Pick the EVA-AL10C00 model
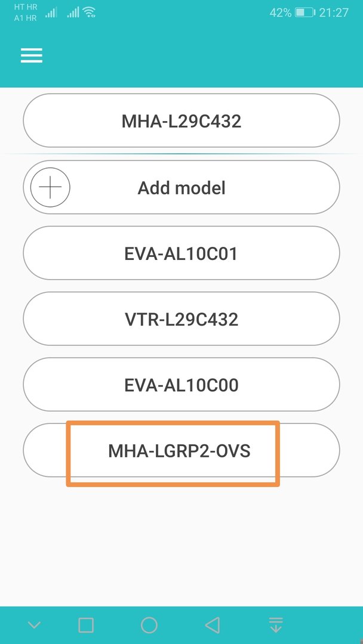Screen dimensions: 363x644 [x=181, y=385]
